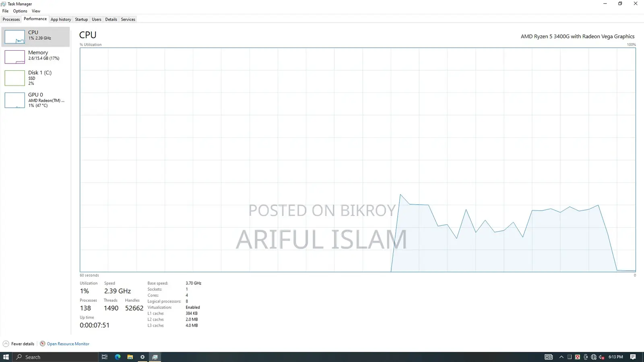Open the Action Center notifications icon
The width and height of the screenshot is (644, 362).
[633, 357]
